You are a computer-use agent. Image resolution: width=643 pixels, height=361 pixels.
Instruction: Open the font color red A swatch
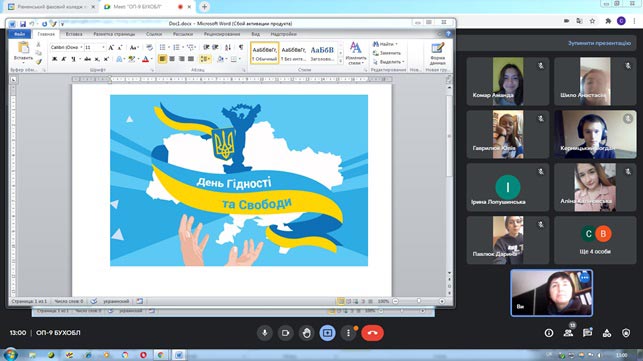tap(145, 59)
